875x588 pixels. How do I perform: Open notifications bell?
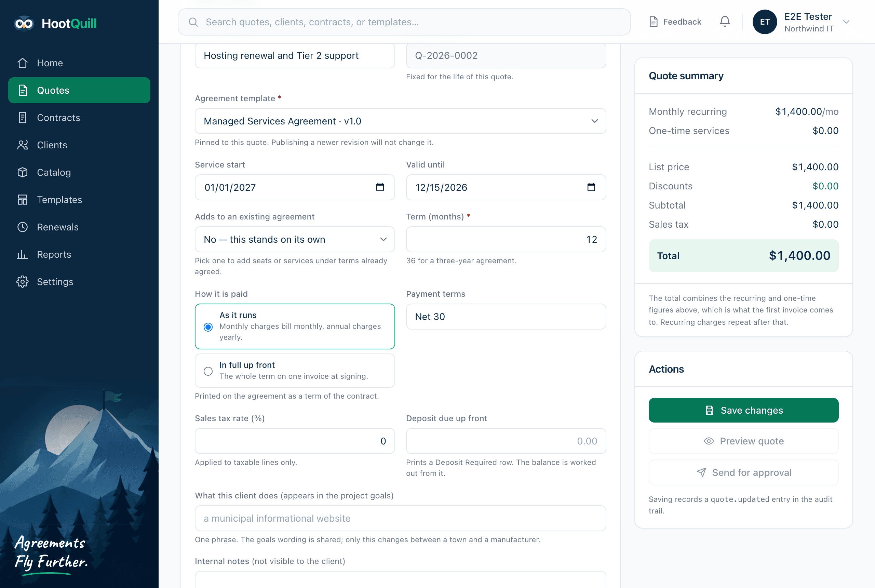tap(725, 22)
